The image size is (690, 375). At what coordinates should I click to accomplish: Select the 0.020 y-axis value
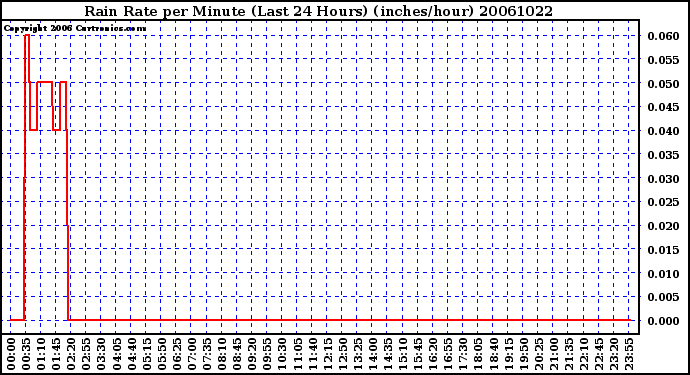point(663,226)
